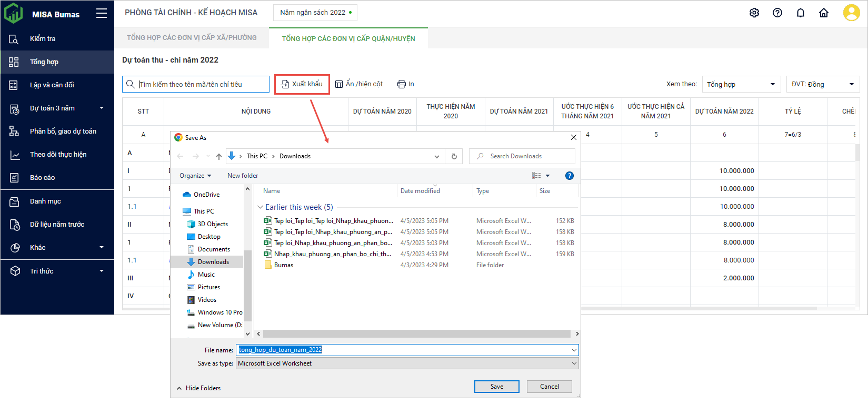Click the search field for mã/tên chỉ tiêu
Viewport: 868px width, 405px height.
(x=202, y=84)
